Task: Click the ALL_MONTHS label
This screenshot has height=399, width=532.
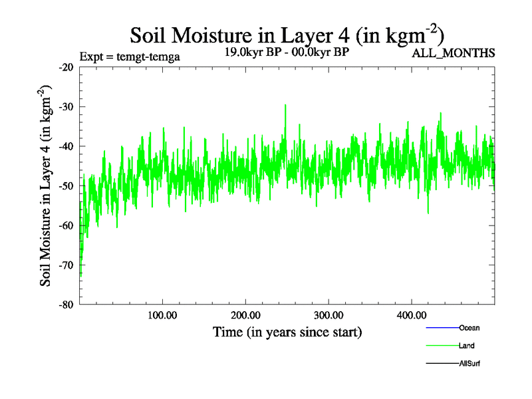Action: [x=454, y=53]
